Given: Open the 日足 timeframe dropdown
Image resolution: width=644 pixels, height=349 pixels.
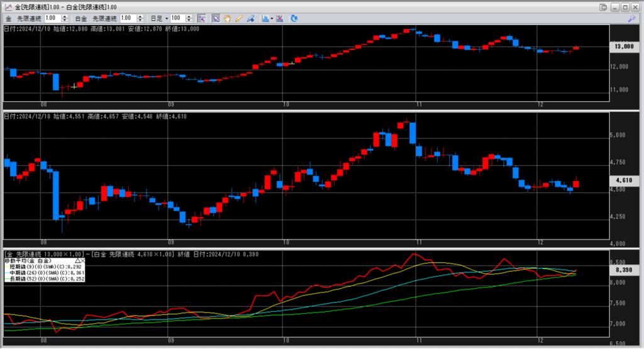Looking at the screenshot, I should point(159,18).
